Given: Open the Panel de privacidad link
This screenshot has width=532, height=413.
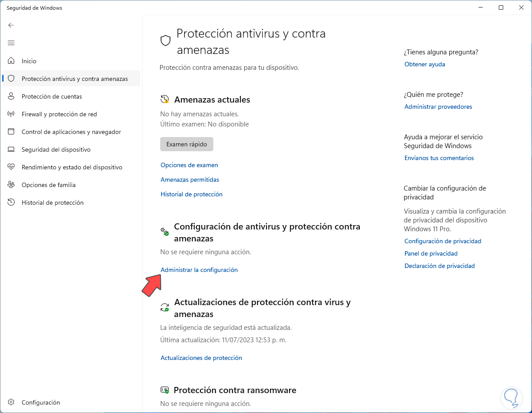Looking at the screenshot, I should click(x=431, y=253).
